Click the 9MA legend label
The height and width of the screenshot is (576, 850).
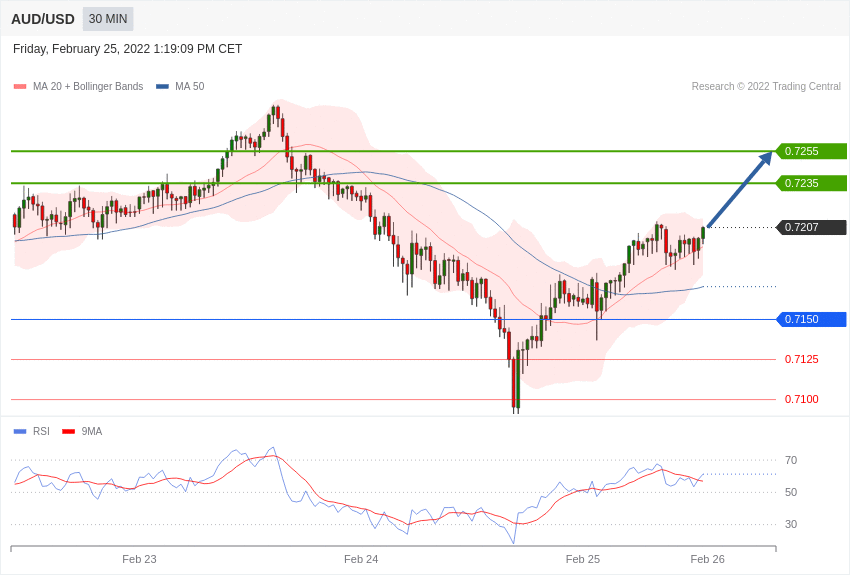point(92,431)
